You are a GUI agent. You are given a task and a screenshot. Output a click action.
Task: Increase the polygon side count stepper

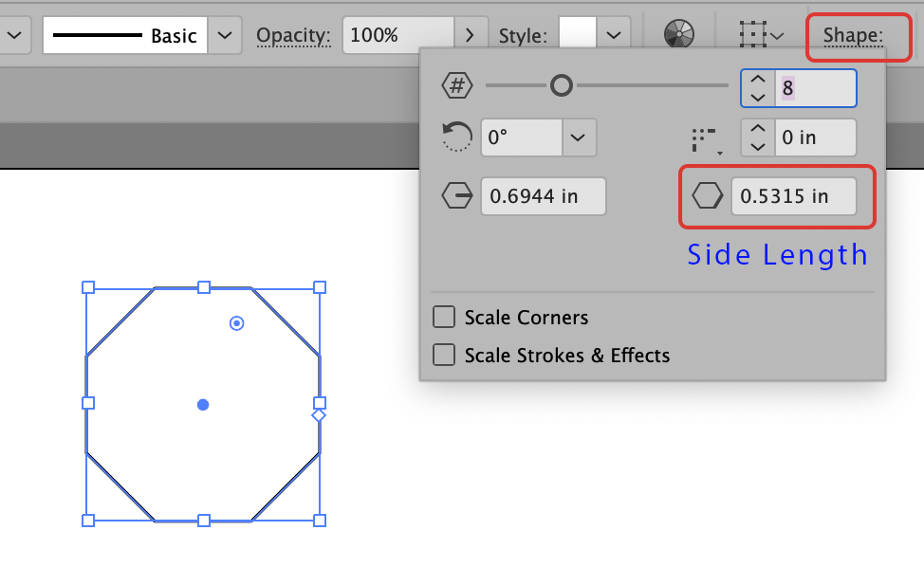coord(757,79)
